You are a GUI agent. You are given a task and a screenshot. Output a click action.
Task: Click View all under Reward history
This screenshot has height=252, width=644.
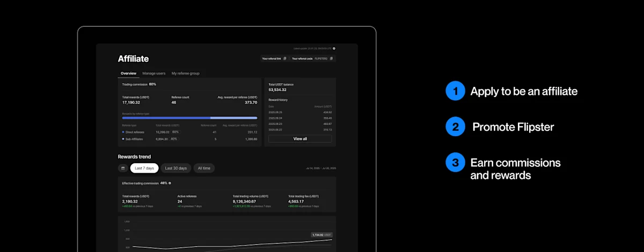coord(300,139)
